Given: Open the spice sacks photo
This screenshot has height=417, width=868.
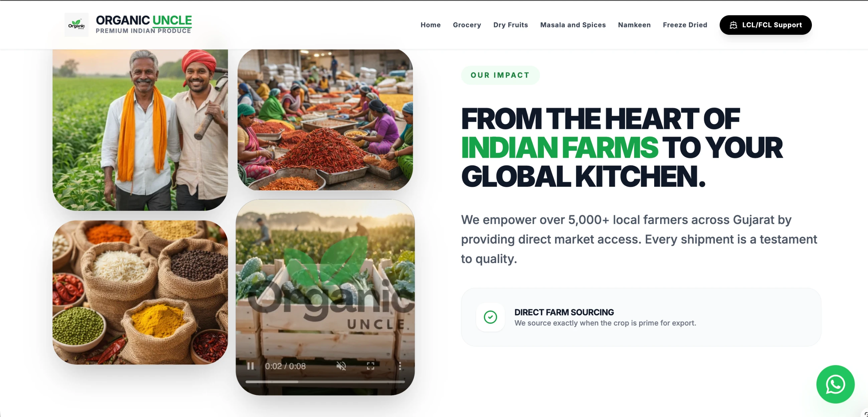Looking at the screenshot, I should [140, 292].
